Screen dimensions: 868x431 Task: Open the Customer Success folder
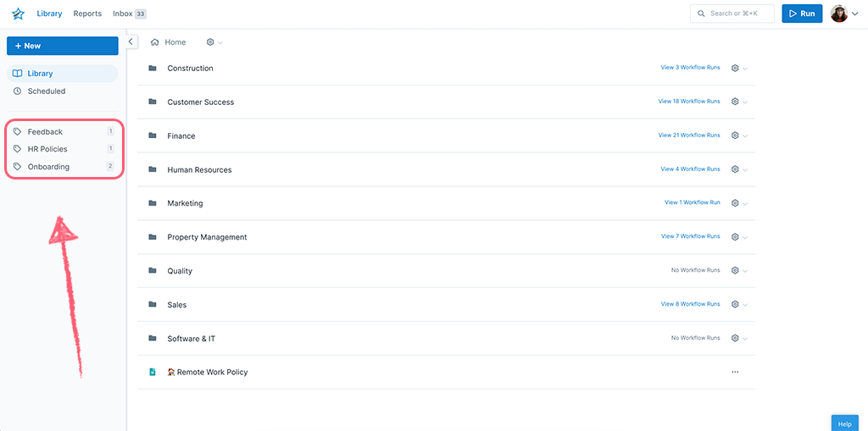tap(200, 102)
